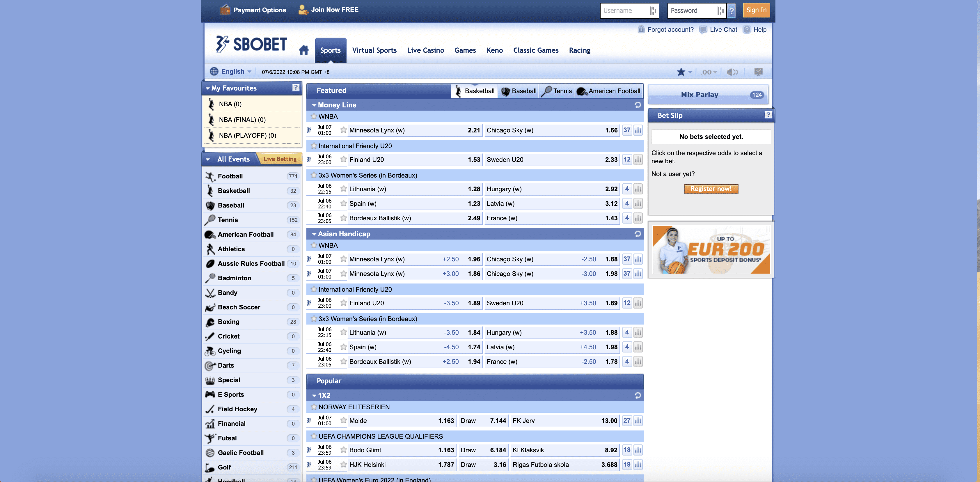The height and width of the screenshot is (482, 980).
Task: Favourite UEFA CHAMPIONS LEAGUE QUALIFIERS league
Action: coord(314,436)
